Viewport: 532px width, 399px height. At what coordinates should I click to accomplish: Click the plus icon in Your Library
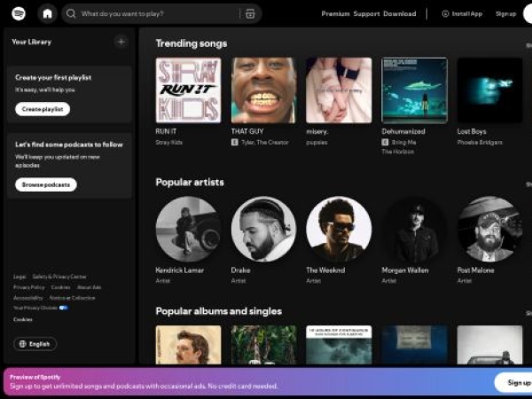click(121, 42)
